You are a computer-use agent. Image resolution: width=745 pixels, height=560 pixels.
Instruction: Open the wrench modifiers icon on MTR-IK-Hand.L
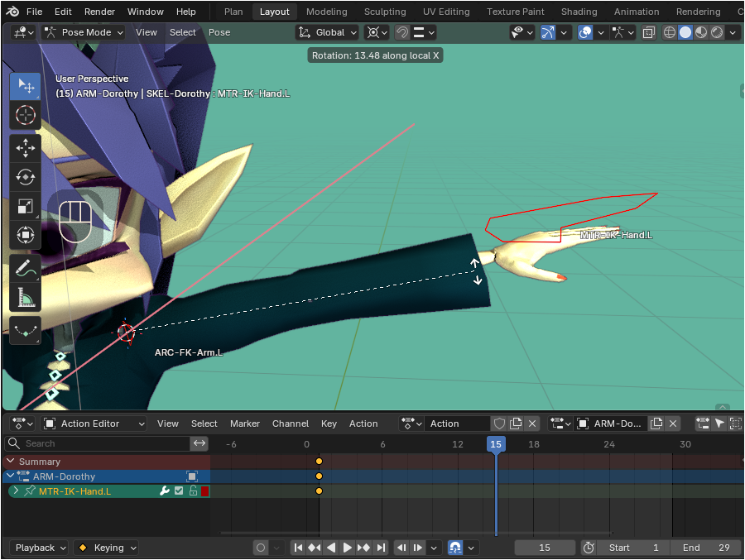tap(165, 491)
